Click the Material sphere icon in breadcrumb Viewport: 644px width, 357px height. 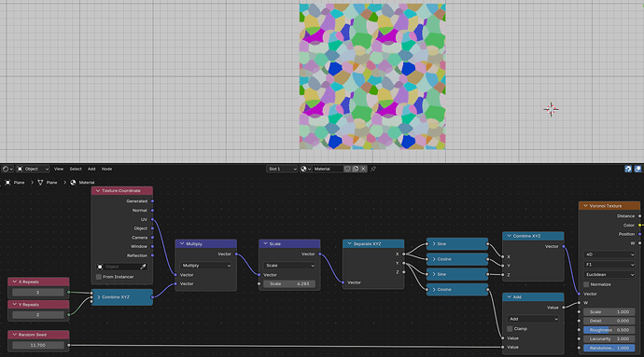pyautogui.click(x=73, y=183)
